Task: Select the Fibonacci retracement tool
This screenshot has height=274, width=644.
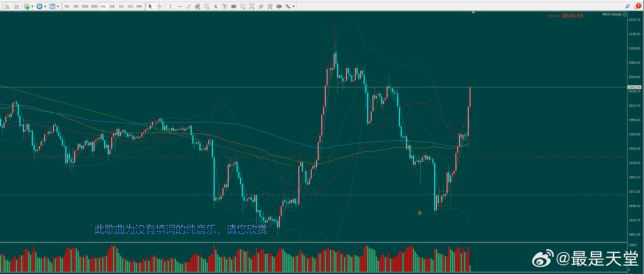Action: (207, 6)
